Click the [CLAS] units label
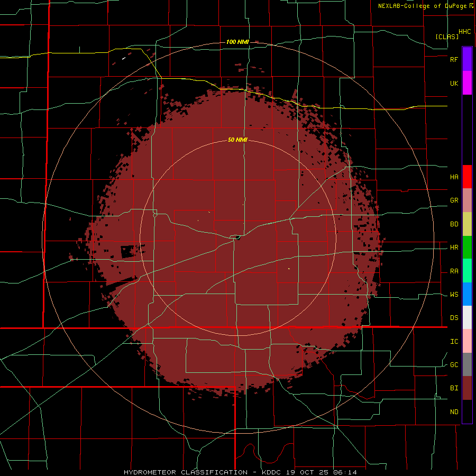Image resolution: width=476 pixels, height=476 pixels. (447, 36)
